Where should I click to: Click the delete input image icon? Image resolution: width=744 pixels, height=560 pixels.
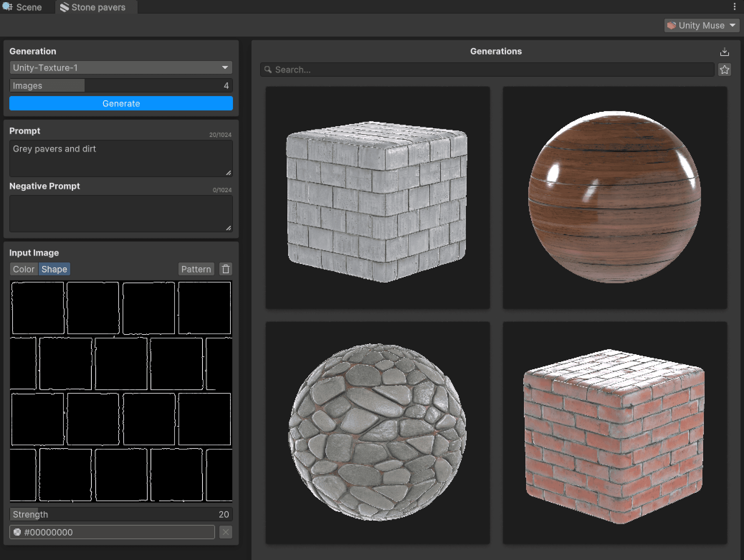pyautogui.click(x=226, y=269)
